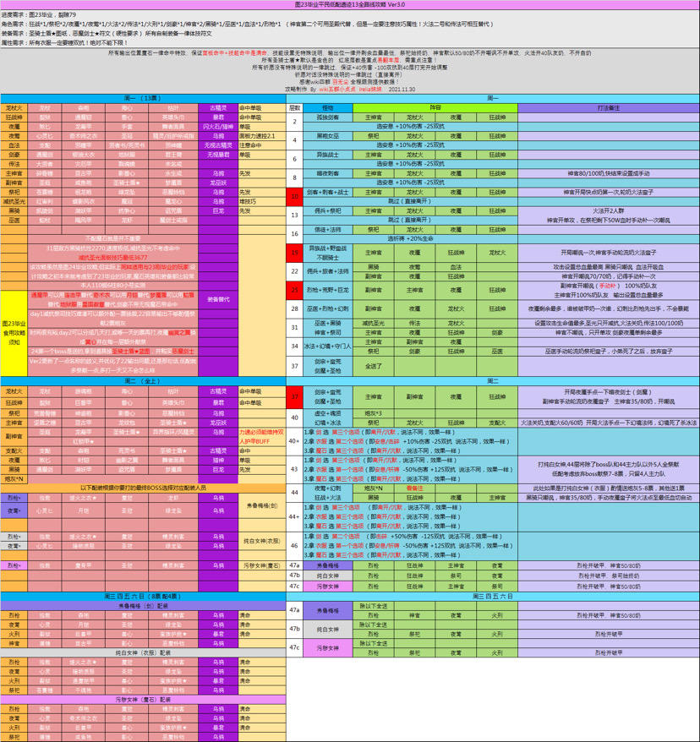Select the floor number 22 cell
Image resolution: width=700 pixels, height=742 pixels.
[294, 271]
